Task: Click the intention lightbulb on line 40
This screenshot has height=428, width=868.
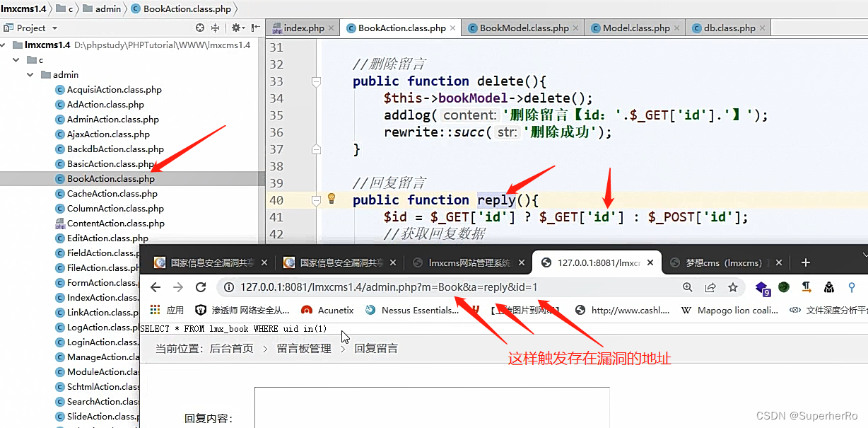Action: 331,199
